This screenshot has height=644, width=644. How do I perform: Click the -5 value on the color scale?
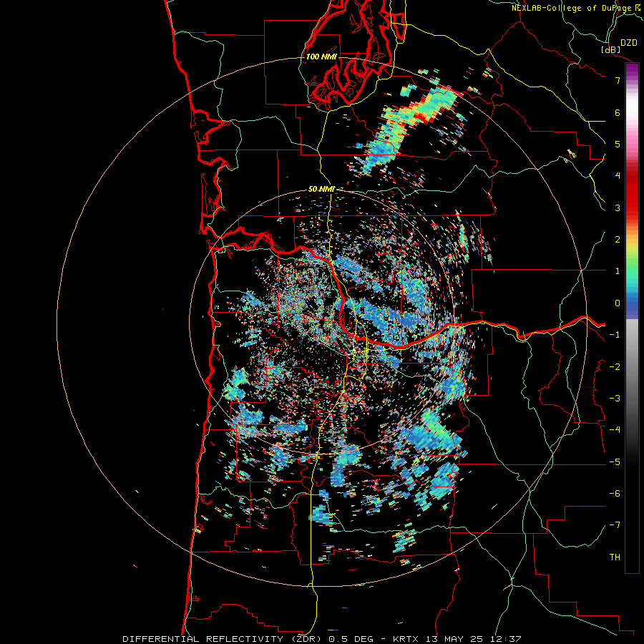615,462
